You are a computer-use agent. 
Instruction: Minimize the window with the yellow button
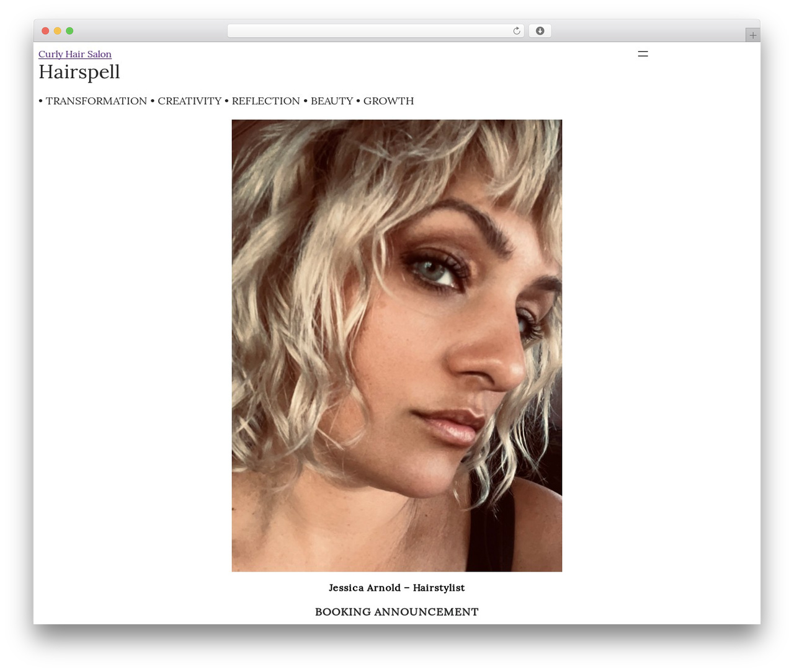[x=58, y=31]
